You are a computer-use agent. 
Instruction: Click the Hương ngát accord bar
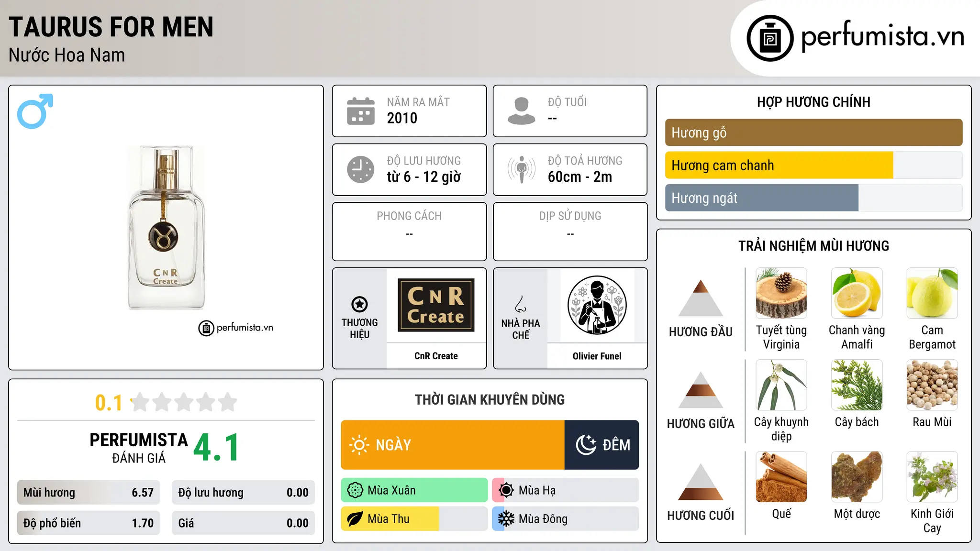point(814,198)
